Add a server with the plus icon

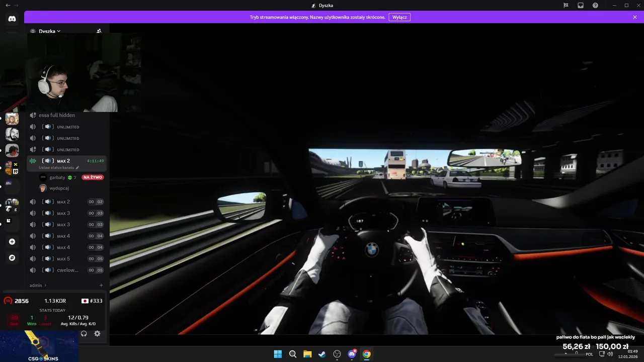(x=12, y=242)
